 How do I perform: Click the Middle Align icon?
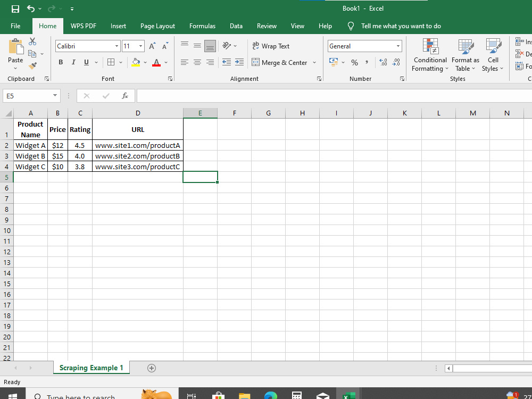click(197, 46)
